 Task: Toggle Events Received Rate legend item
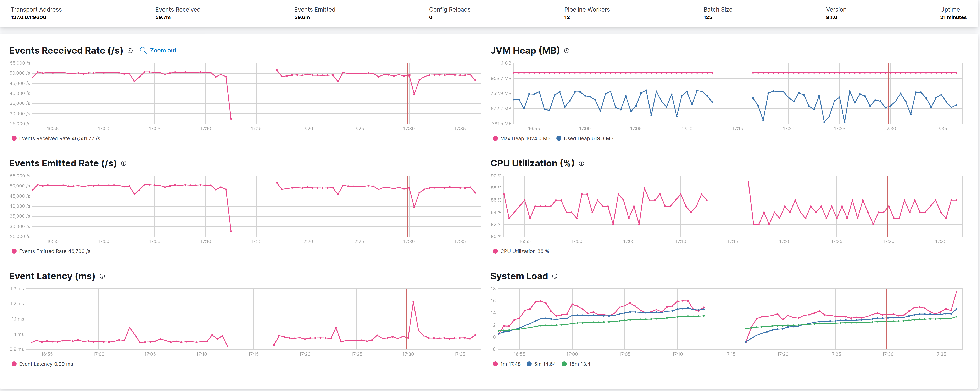[x=56, y=138]
